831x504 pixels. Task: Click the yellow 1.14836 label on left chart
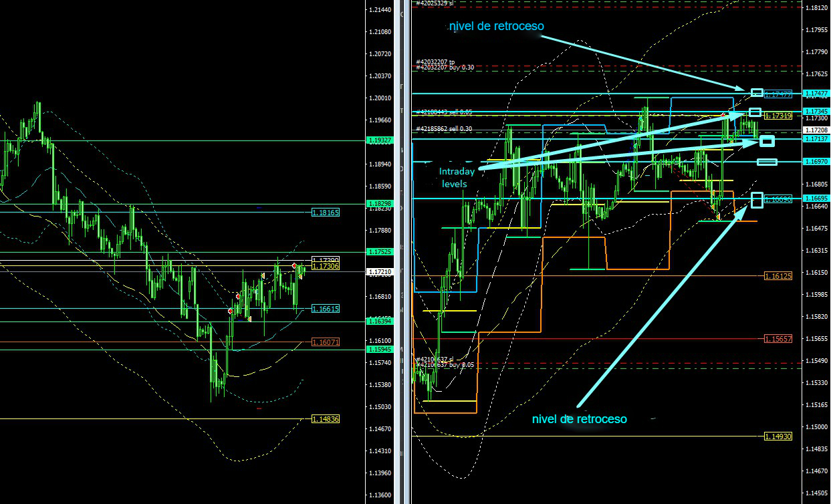tap(326, 419)
